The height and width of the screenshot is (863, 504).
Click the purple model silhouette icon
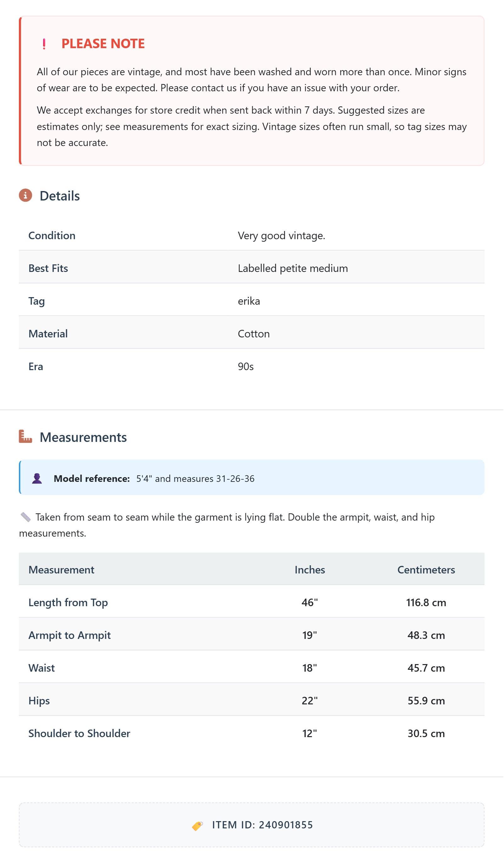coord(37,479)
